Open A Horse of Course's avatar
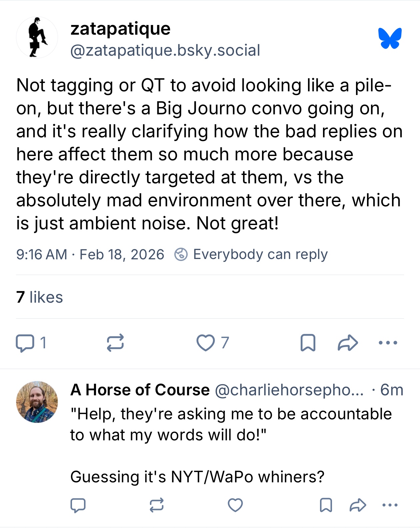The height and width of the screenshot is (528, 420). pyautogui.click(x=37, y=402)
